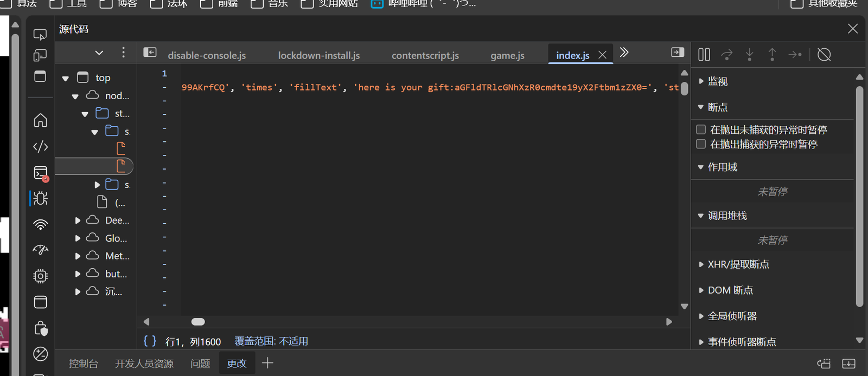Open the 控制台 drawer tab
Image resolution: width=868 pixels, height=376 pixels.
pos(84,364)
